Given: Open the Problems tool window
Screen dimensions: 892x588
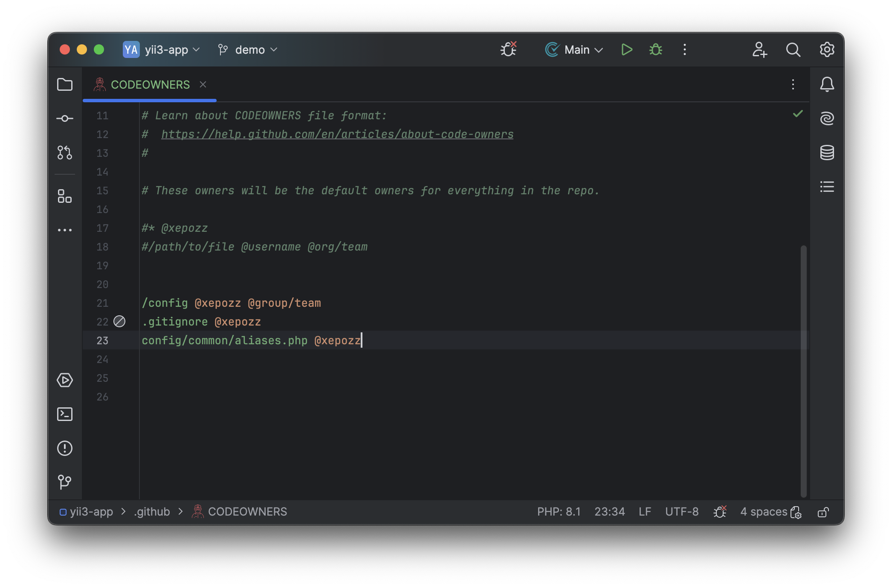Looking at the screenshot, I should 65,448.
